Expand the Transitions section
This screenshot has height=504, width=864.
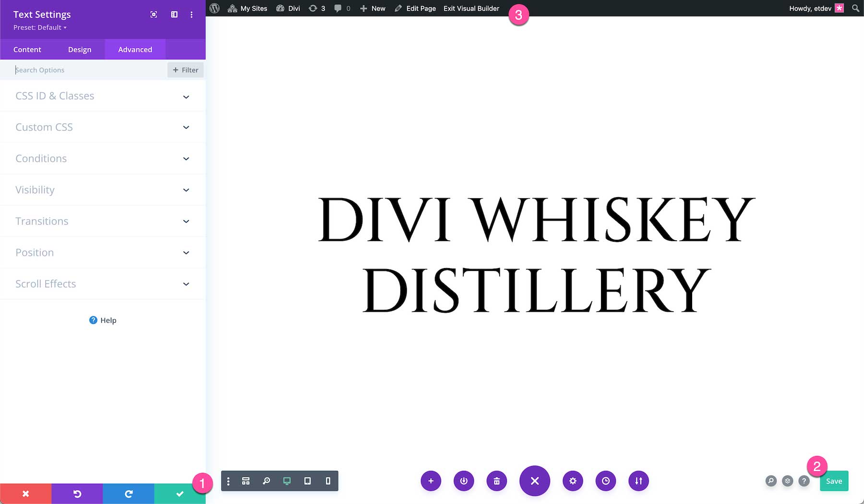pos(103,221)
